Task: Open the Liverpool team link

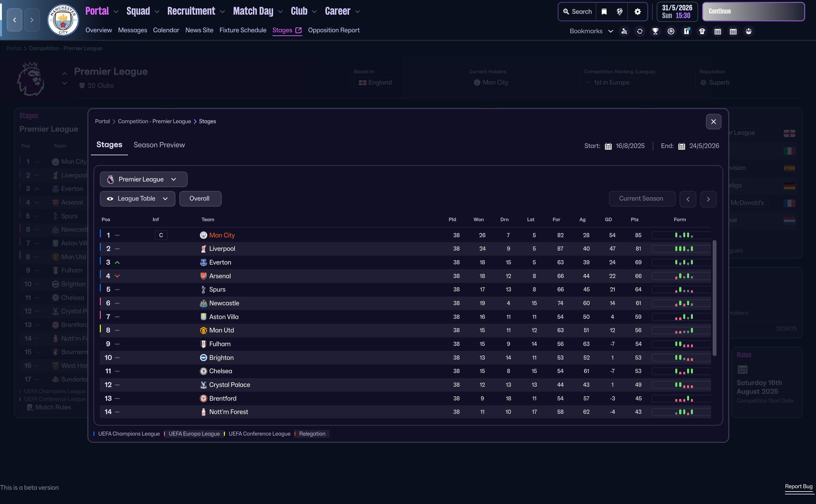Action: tap(222, 249)
